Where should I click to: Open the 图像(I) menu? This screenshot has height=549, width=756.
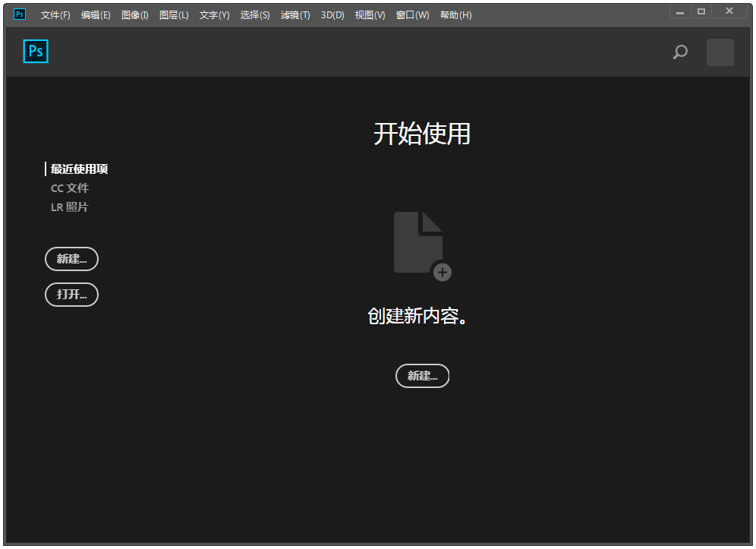pyautogui.click(x=135, y=15)
